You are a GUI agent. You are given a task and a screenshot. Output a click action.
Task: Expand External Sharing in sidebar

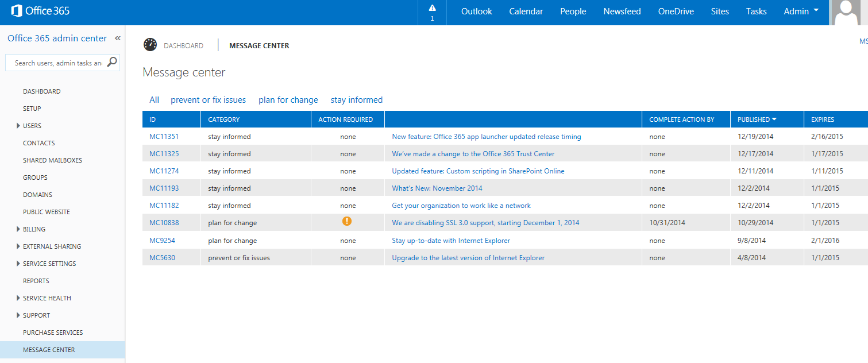tap(18, 246)
